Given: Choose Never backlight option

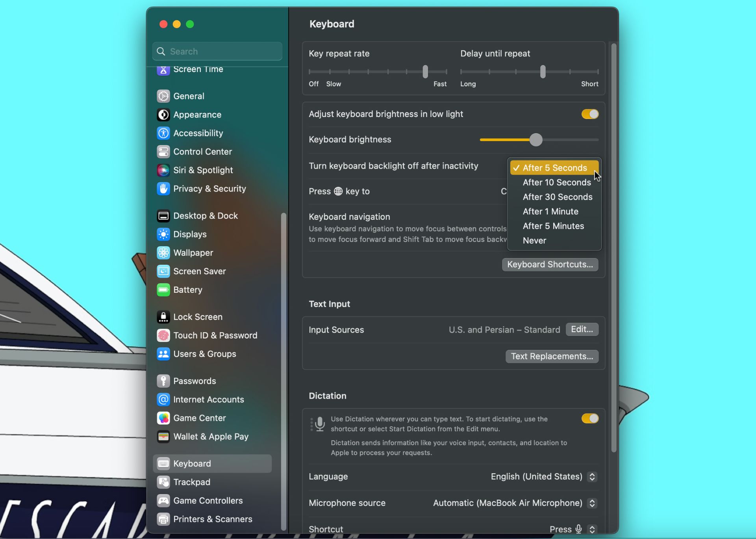Looking at the screenshot, I should click(x=554, y=241).
